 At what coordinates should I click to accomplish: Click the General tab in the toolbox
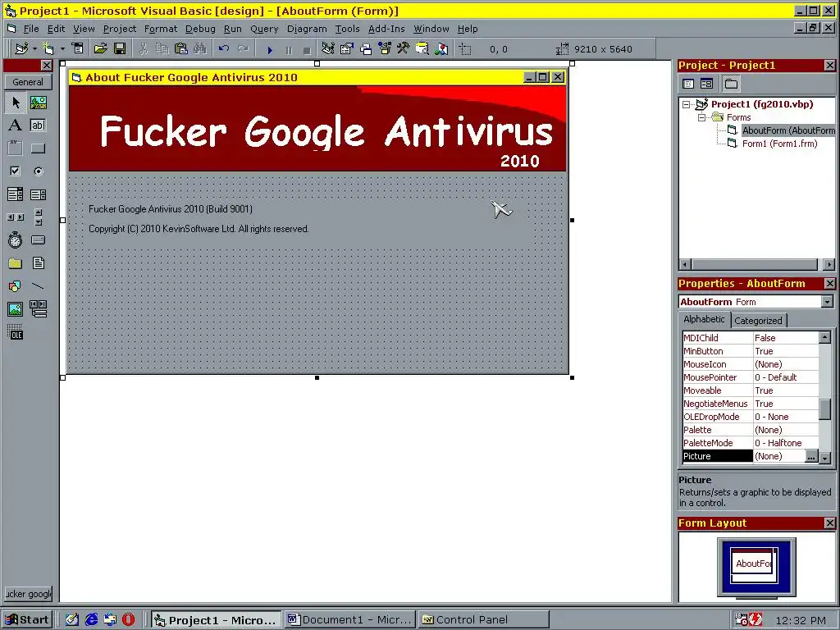tap(28, 82)
